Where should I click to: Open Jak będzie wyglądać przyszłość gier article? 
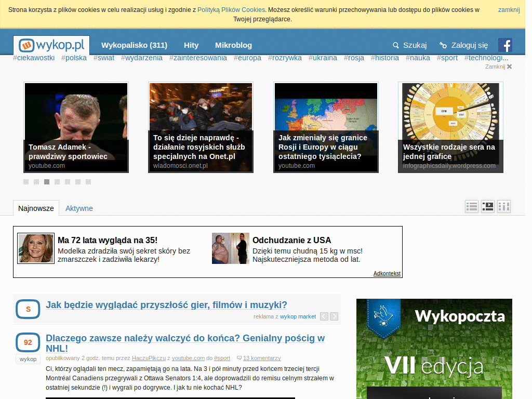tap(167, 304)
